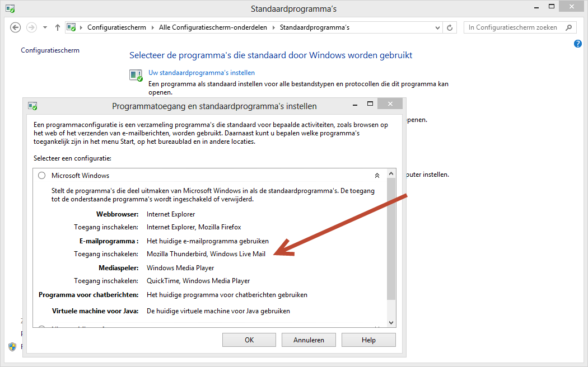588x367 pixels.
Task: Click the Configuratiescherm link in left pane
Action: coord(50,50)
